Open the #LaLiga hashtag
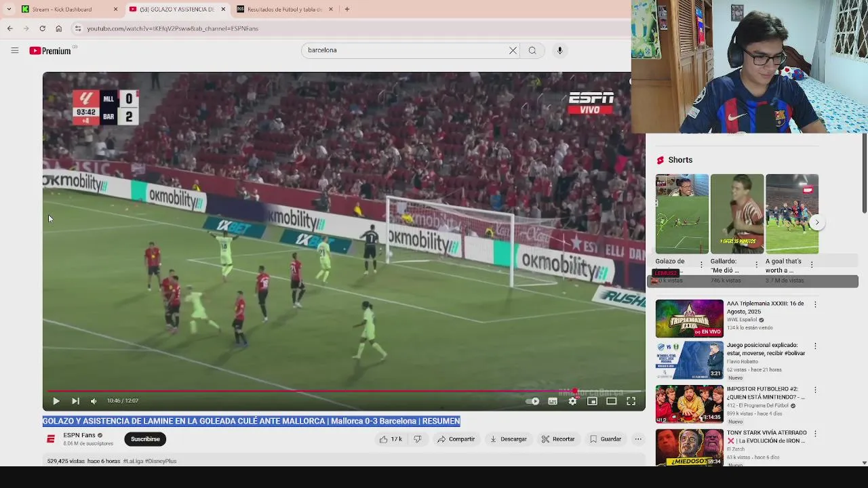The image size is (868, 488). [132, 461]
